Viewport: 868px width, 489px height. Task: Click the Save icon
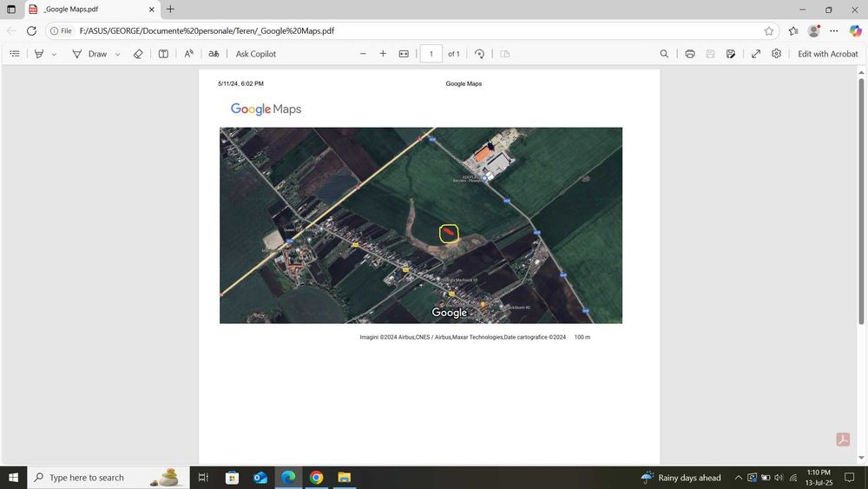710,54
